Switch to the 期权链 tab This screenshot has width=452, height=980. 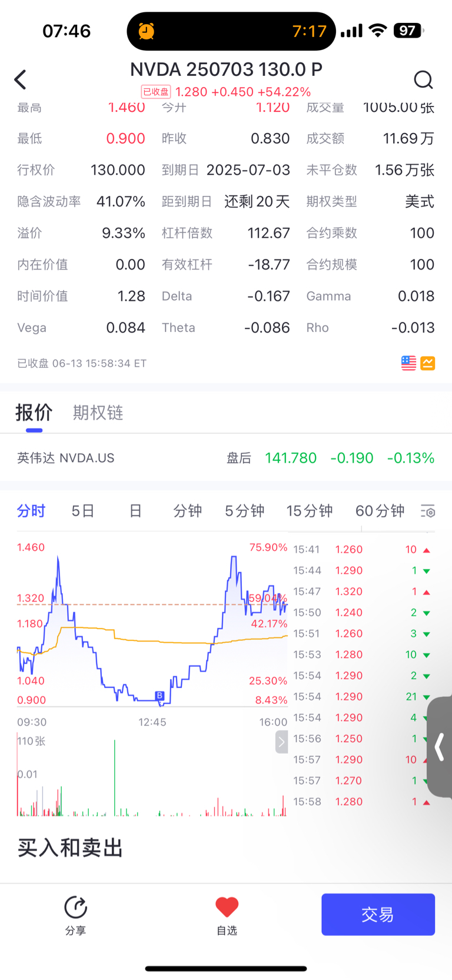click(x=98, y=413)
